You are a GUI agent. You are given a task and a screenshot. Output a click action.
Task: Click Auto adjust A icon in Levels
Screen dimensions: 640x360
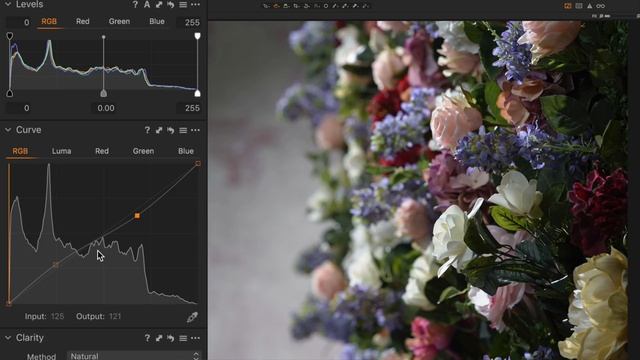(147, 4)
